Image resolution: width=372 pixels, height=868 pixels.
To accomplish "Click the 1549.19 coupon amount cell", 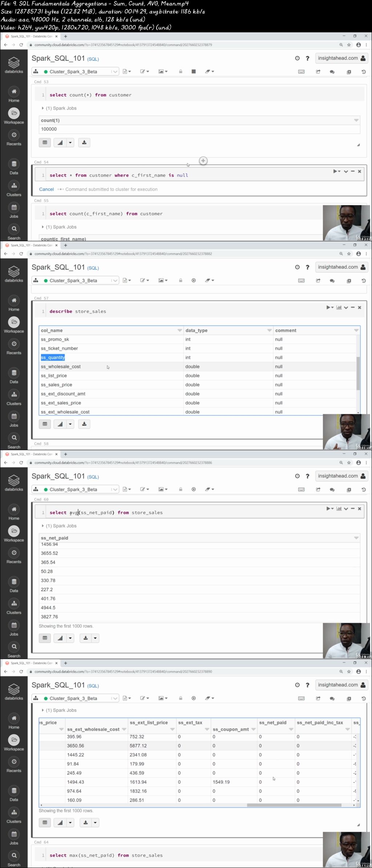I will [221, 782].
